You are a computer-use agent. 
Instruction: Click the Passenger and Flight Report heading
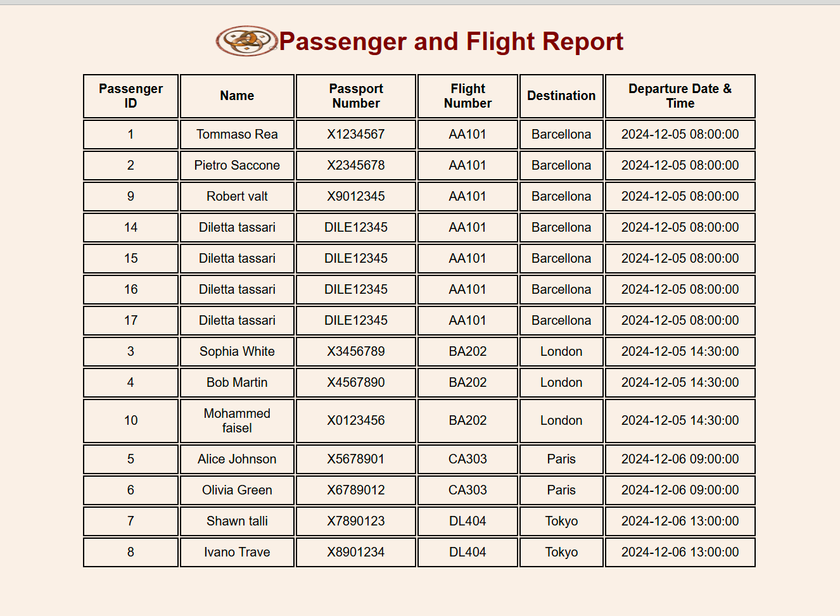pos(451,42)
